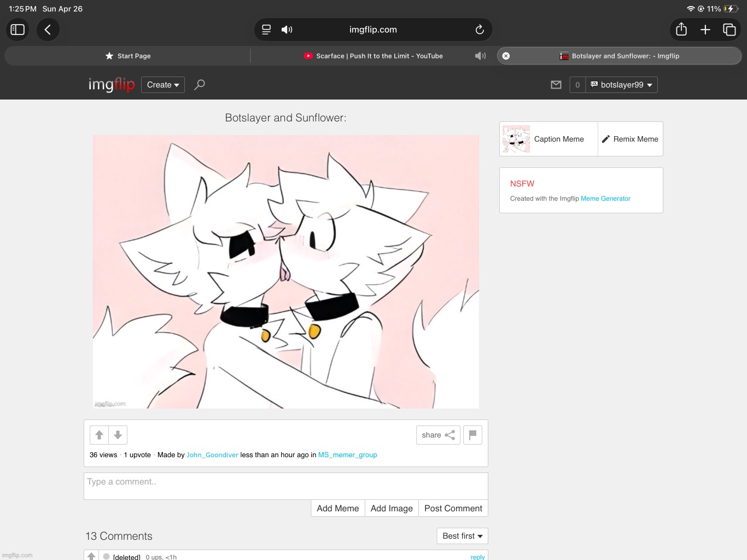Follow the Meme Generator link
The width and height of the screenshot is (747, 560).
click(605, 199)
